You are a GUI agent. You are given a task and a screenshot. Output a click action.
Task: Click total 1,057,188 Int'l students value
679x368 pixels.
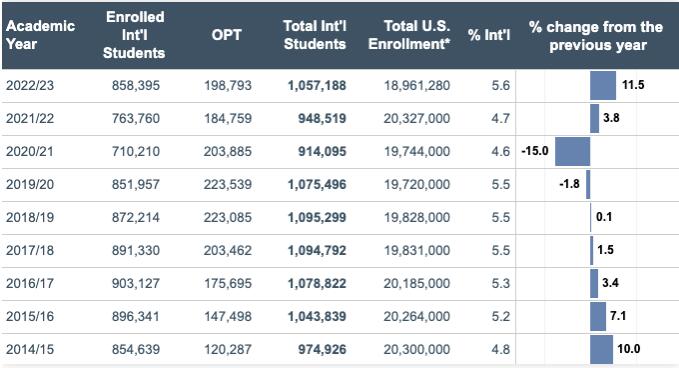pos(317,86)
